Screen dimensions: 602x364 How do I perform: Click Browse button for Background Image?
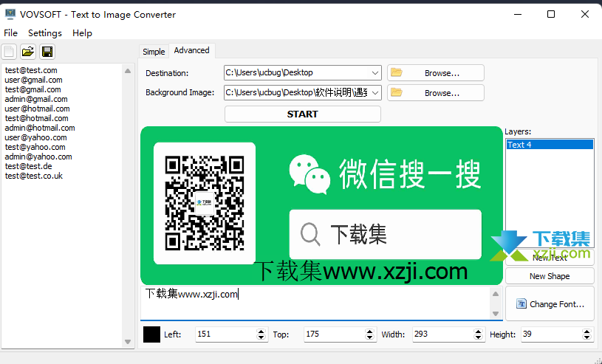[x=436, y=93]
